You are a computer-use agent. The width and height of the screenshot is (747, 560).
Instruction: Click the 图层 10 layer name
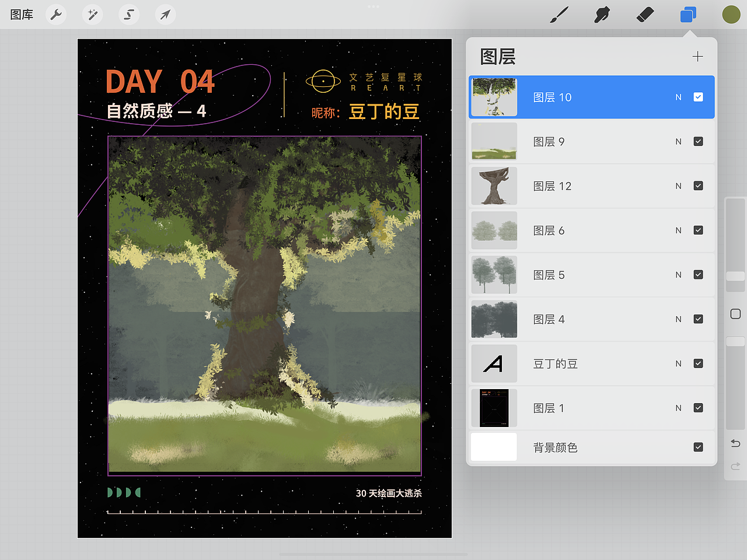(552, 97)
